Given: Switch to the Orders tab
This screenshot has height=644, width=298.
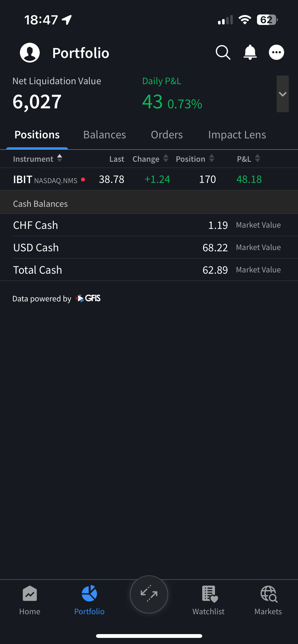Looking at the screenshot, I should (167, 135).
